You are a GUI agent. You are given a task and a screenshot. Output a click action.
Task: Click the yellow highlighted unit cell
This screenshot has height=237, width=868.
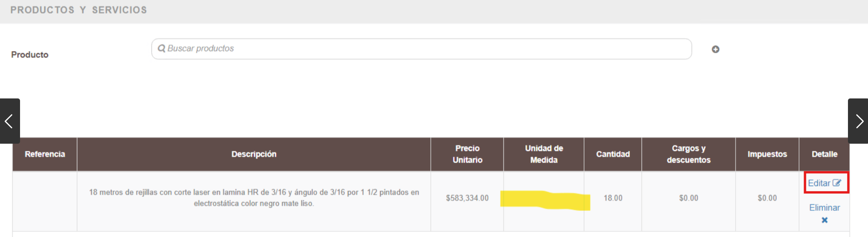[x=544, y=201]
